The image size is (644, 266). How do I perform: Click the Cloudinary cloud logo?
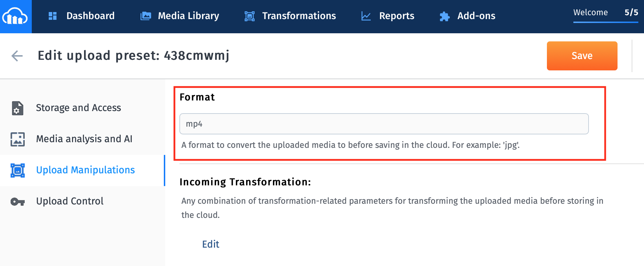coord(15,16)
